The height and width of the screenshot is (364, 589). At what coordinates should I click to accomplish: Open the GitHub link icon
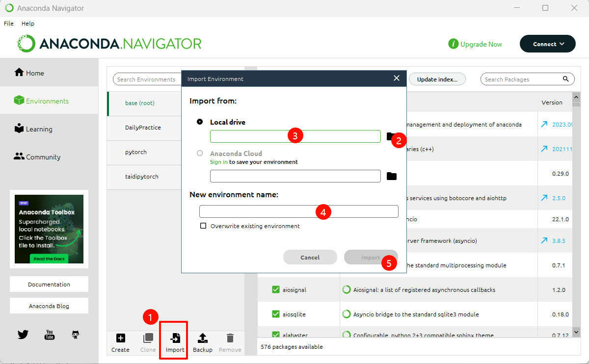76,335
